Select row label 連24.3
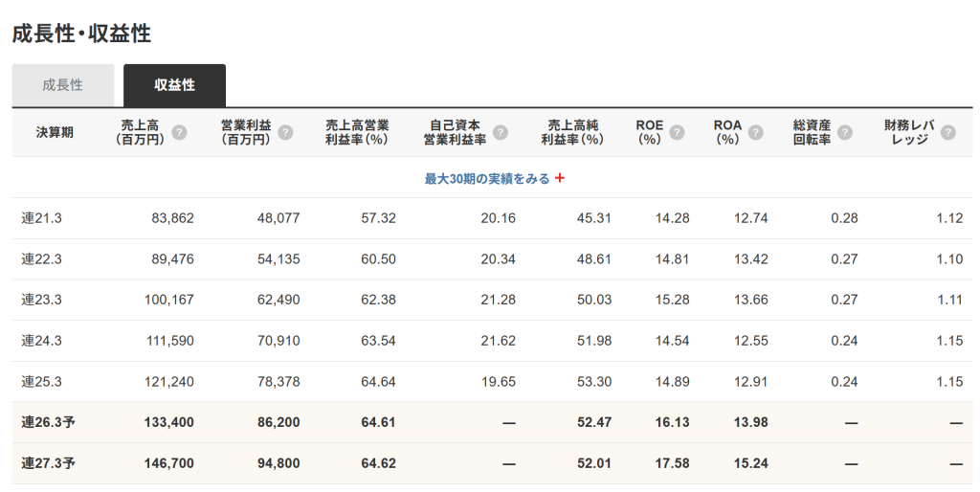The image size is (980, 492). click(x=42, y=341)
